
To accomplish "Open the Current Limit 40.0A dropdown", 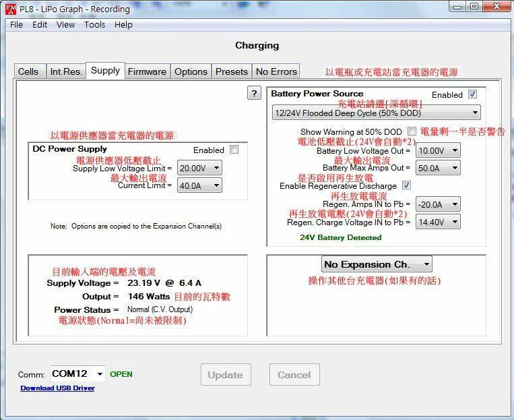I will 199,185.
